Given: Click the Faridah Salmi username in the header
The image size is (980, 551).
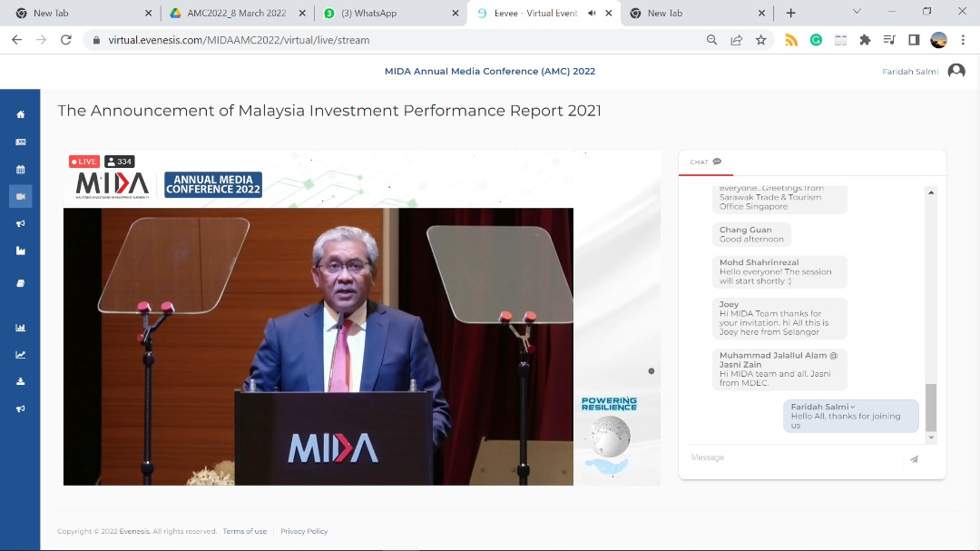Looking at the screenshot, I should point(910,72).
